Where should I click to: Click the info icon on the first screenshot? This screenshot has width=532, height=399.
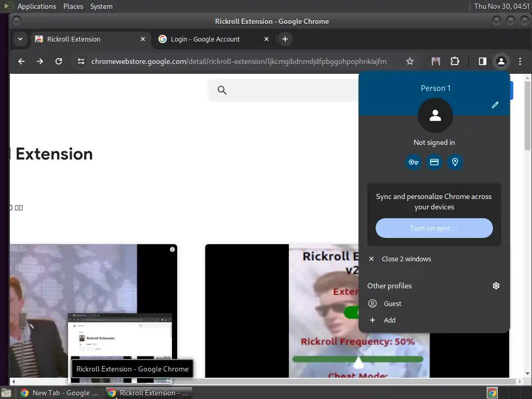pos(172,249)
